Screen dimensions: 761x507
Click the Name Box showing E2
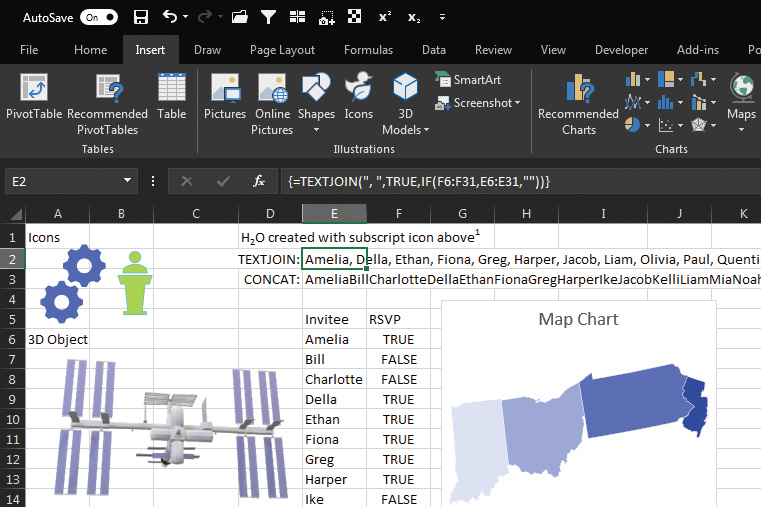63,181
